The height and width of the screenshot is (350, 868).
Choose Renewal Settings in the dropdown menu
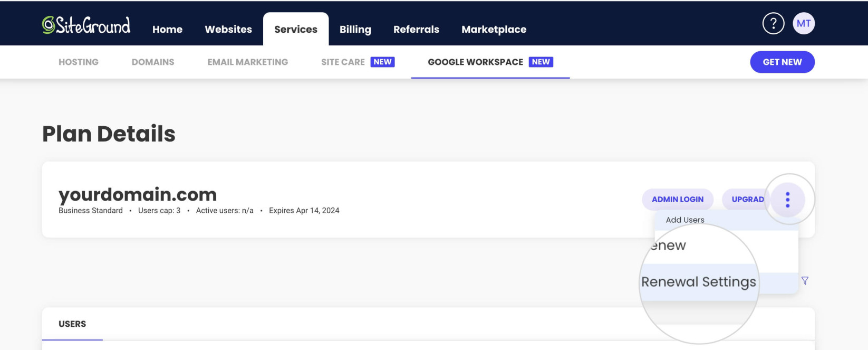tap(699, 282)
